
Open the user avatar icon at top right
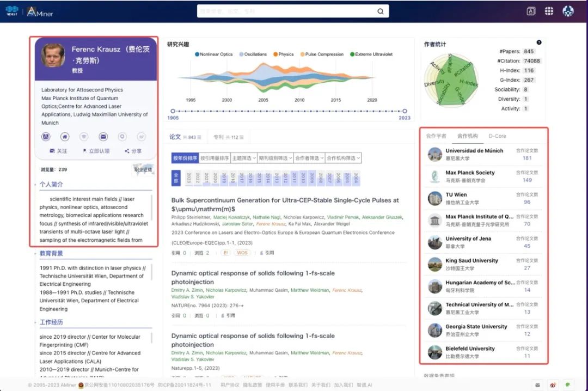pyautogui.click(x=568, y=11)
